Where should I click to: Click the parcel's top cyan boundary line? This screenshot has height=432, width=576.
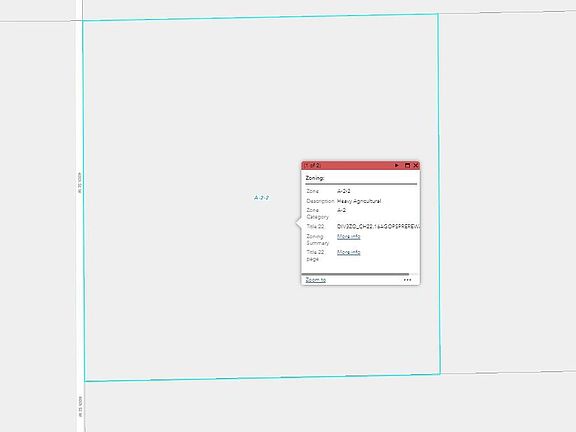pos(260,17)
